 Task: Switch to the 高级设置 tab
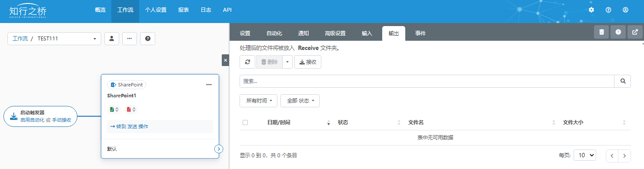335,33
